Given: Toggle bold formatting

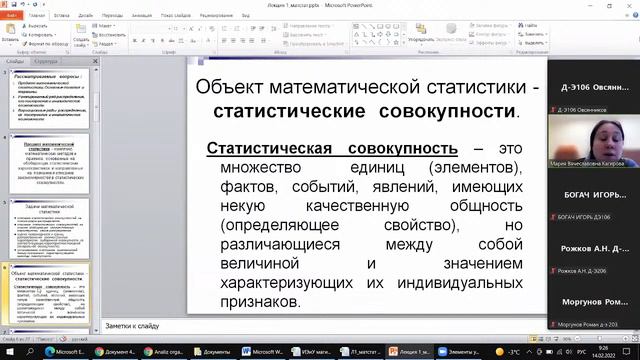Looking at the screenshot, I should [135, 41].
